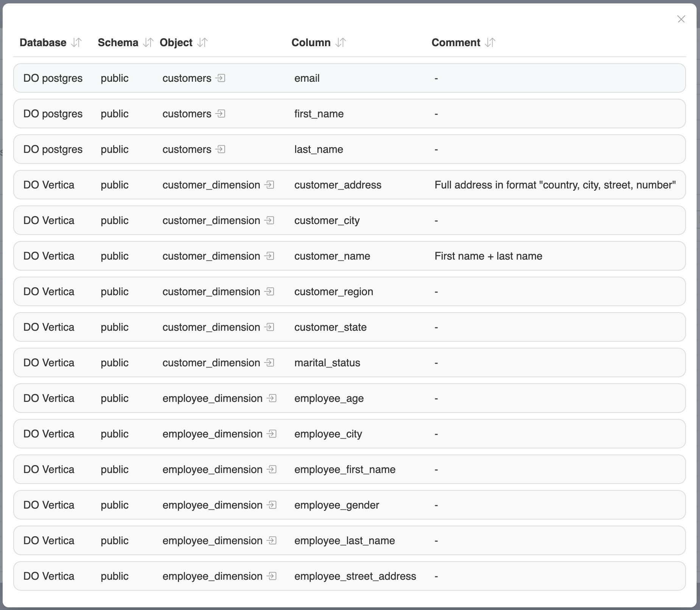
Task: Click 'employee_dimension' name in employee_city row
Action: (x=213, y=434)
